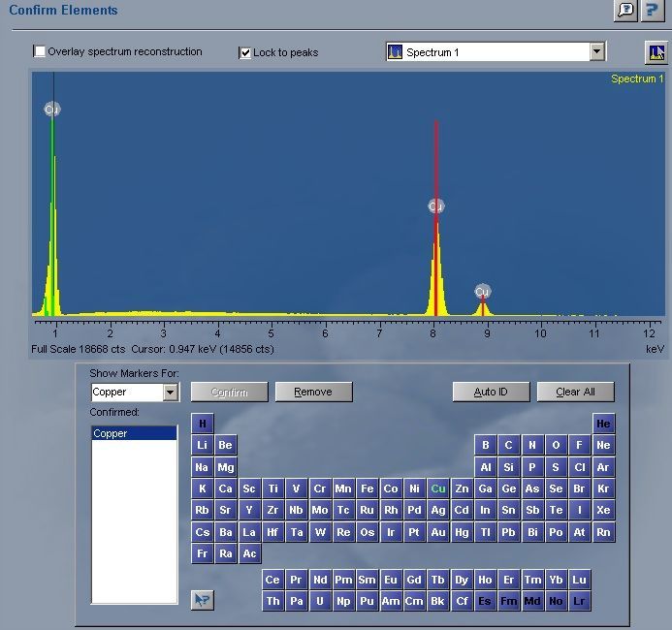This screenshot has height=630, width=672.
Task: Open the Show Markers For Copper dropdown
Action: [x=171, y=393]
